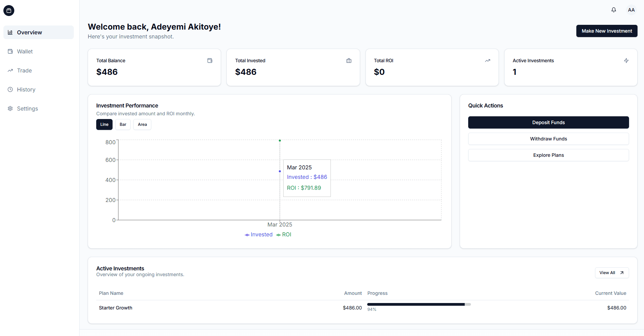This screenshot has width=644, height=336.
Task: Open Settings from the sidebar
Action: tap(38, 108)
